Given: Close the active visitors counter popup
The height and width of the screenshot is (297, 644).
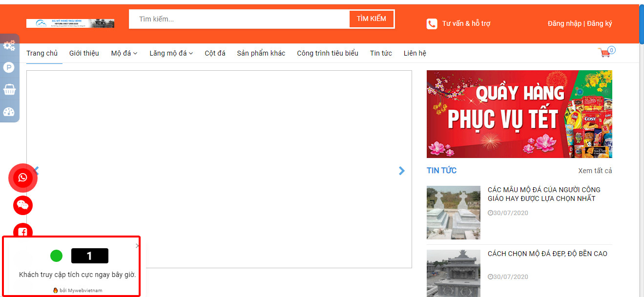Looking at the screenshot, I should (x=137, y=246).
